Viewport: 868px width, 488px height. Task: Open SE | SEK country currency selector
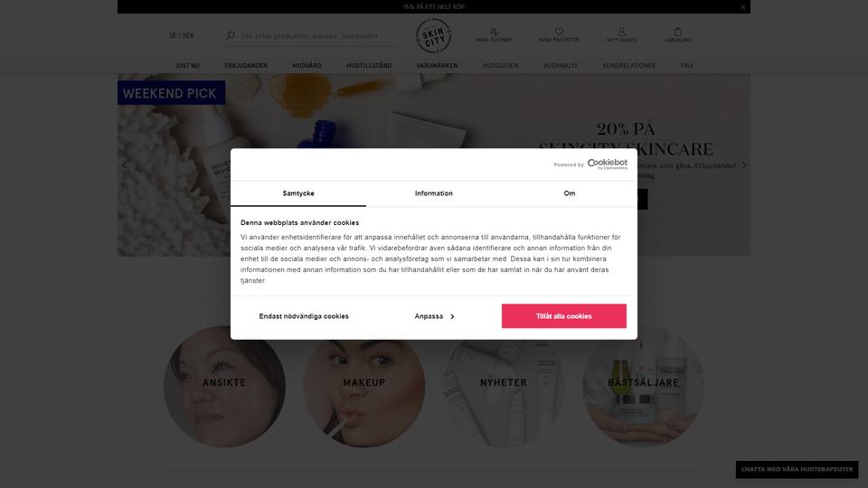[x=182, y=35]
